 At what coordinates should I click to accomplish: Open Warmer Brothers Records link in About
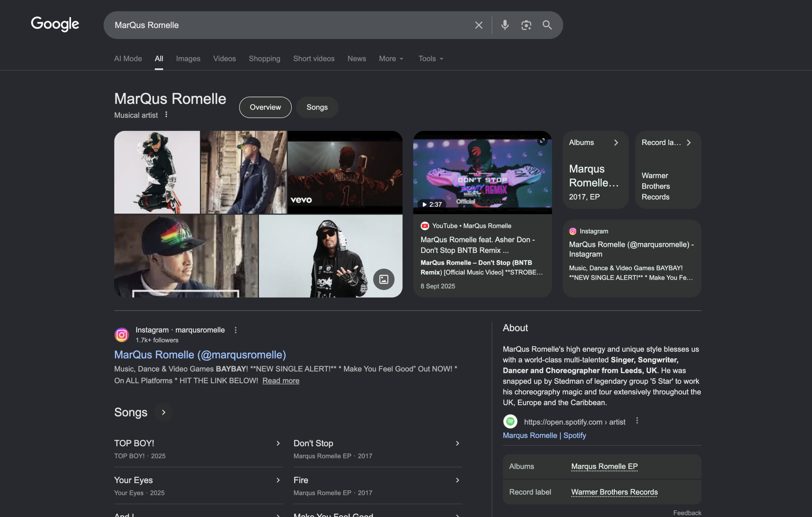615,492
